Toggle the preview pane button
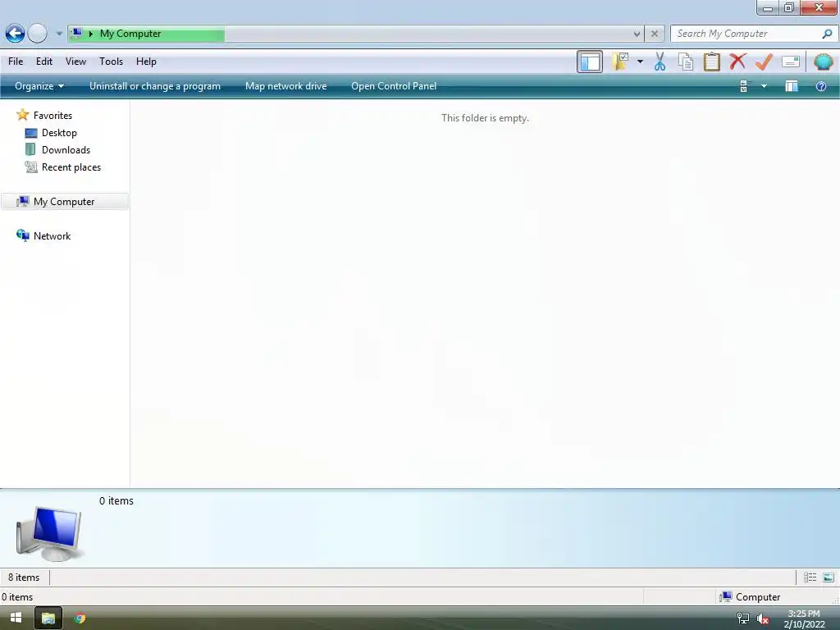This screenshot has width=840, height=630. click(x=792, y=86)
